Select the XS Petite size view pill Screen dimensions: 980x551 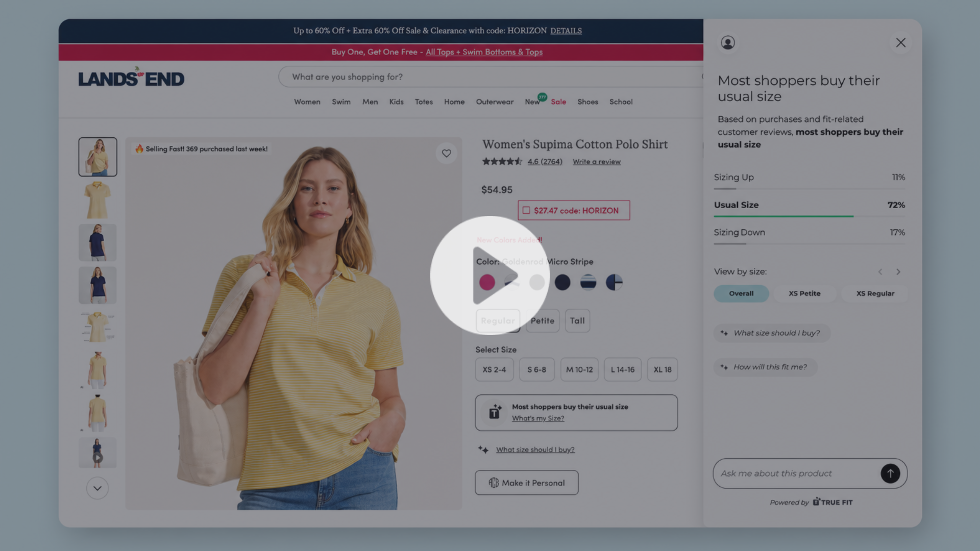[x=804, y=293]
